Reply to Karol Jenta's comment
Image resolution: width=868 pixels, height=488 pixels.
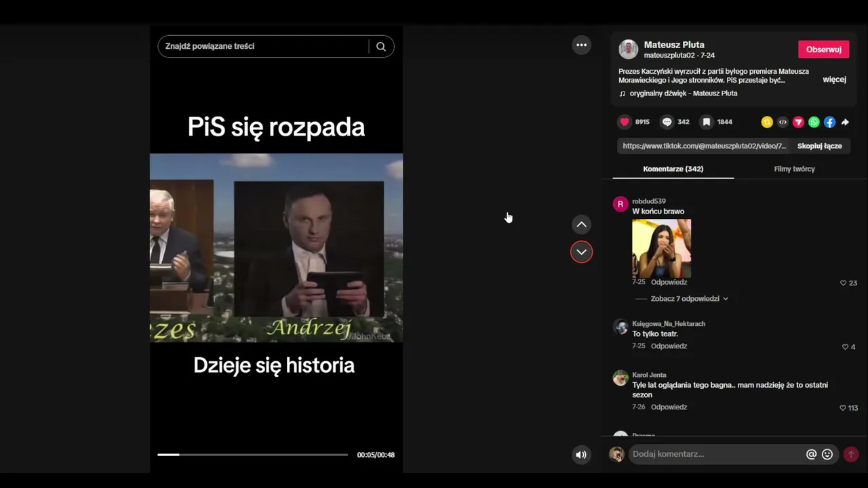tap(669, 407)
